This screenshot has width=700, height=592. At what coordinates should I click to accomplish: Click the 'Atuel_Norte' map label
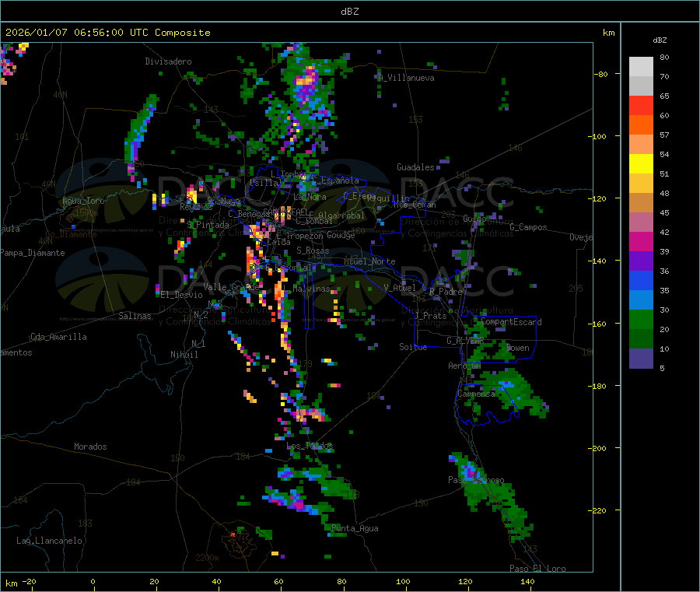pyautogui.click(x=369, y=261)
